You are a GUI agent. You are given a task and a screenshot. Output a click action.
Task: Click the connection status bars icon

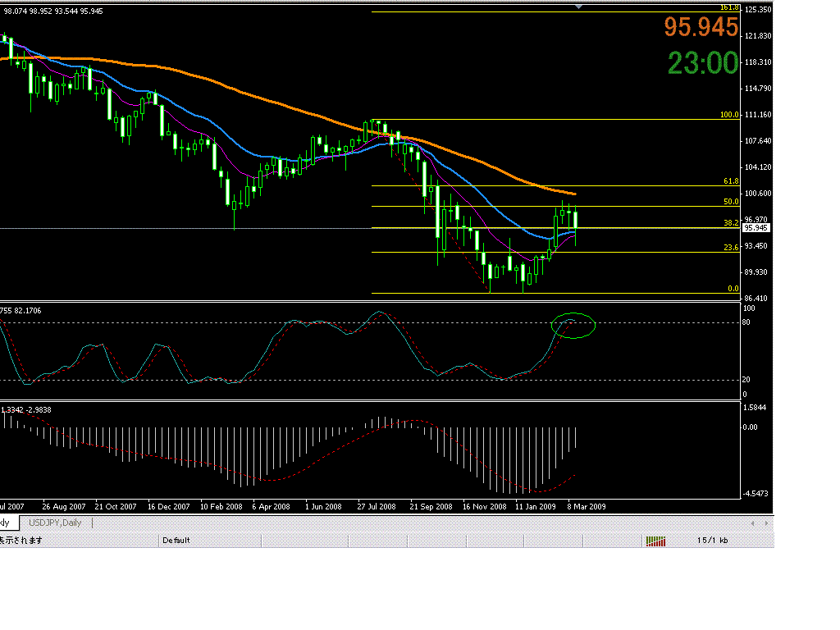pos(655,541)
